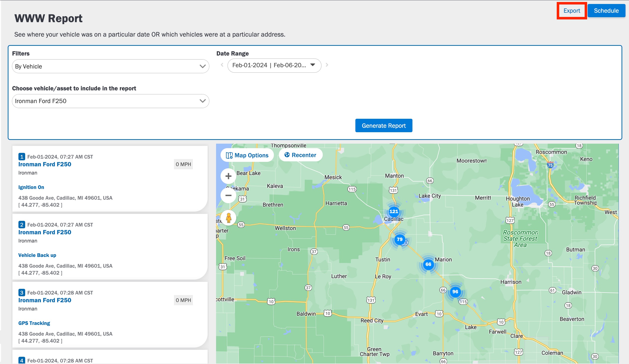Click the address in entry 2
This screenshot has width=629, height=364.
tap(65, 266)
